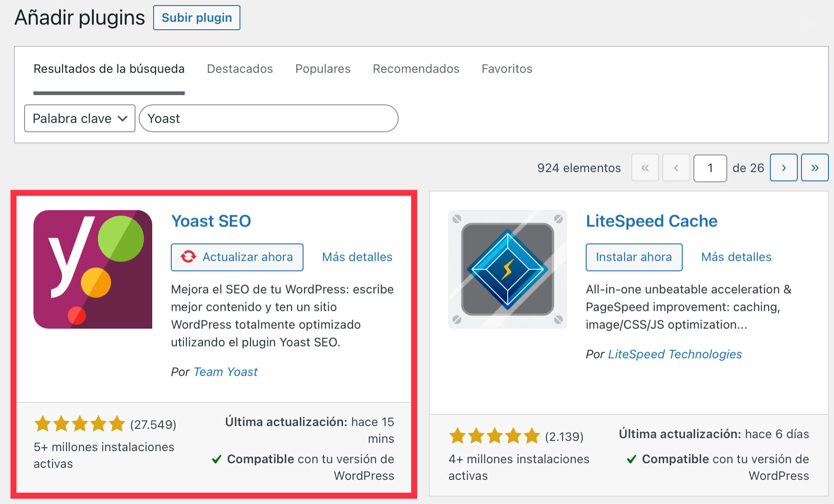Click Instalar ahora for LiteSpeed Cache
834x504 pixels.
(634, 257)
